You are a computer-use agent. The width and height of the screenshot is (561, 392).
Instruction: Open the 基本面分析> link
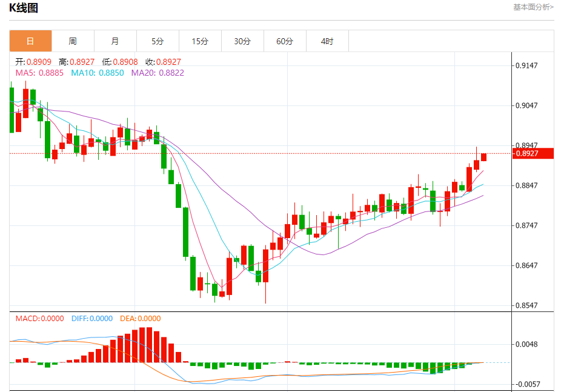tap(533, 7)
